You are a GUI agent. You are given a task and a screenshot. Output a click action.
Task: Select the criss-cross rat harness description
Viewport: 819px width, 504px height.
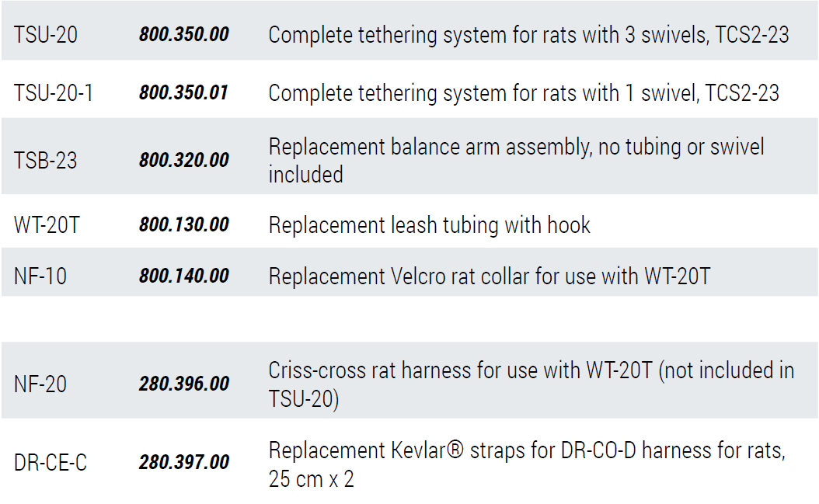(531, 384)
